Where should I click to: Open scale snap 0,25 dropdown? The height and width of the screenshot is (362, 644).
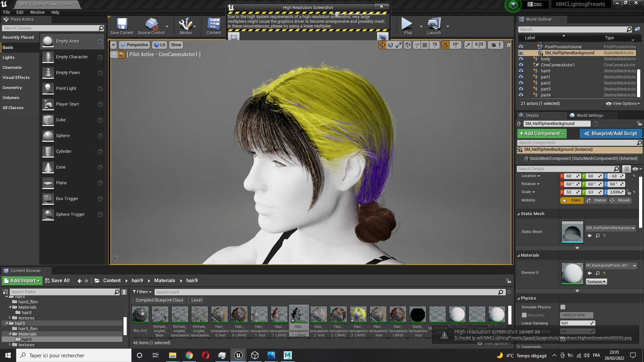click(x=479, y=45)
